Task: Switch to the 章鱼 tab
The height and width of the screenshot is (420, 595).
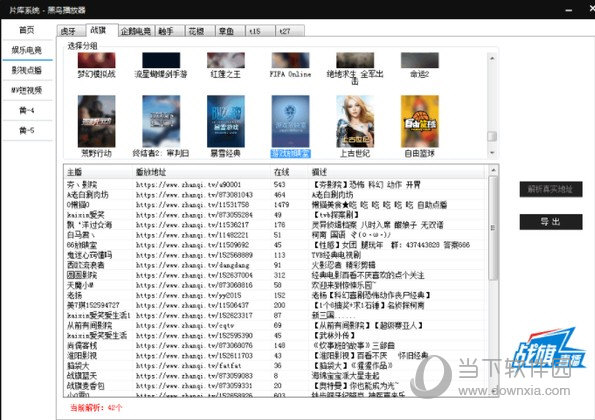Action: [230, 31]
